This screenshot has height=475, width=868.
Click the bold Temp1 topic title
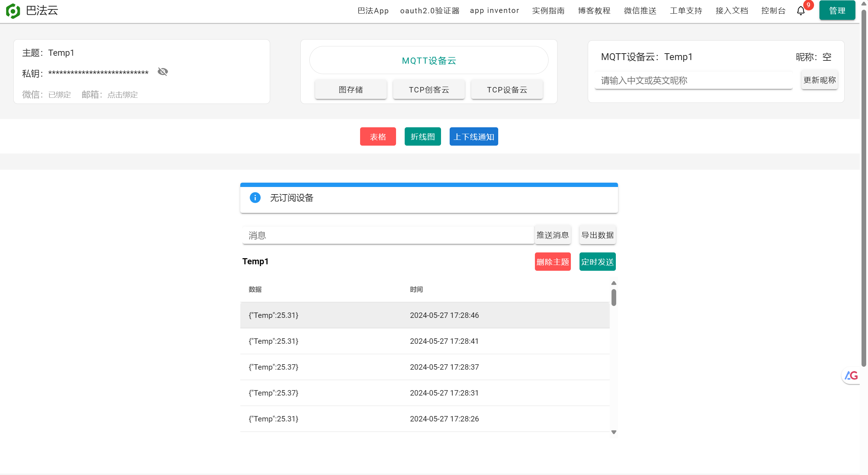pyautogui.click(x=255, y=261)
